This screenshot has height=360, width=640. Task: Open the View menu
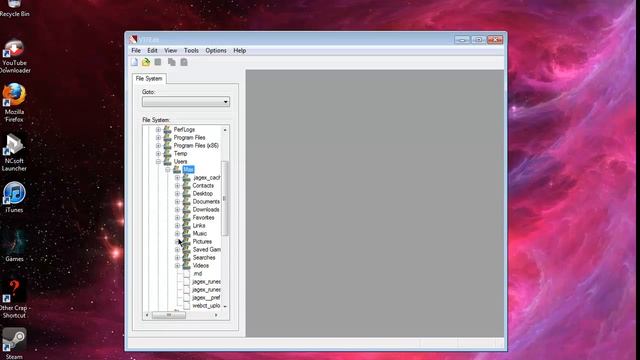[171, 51]
